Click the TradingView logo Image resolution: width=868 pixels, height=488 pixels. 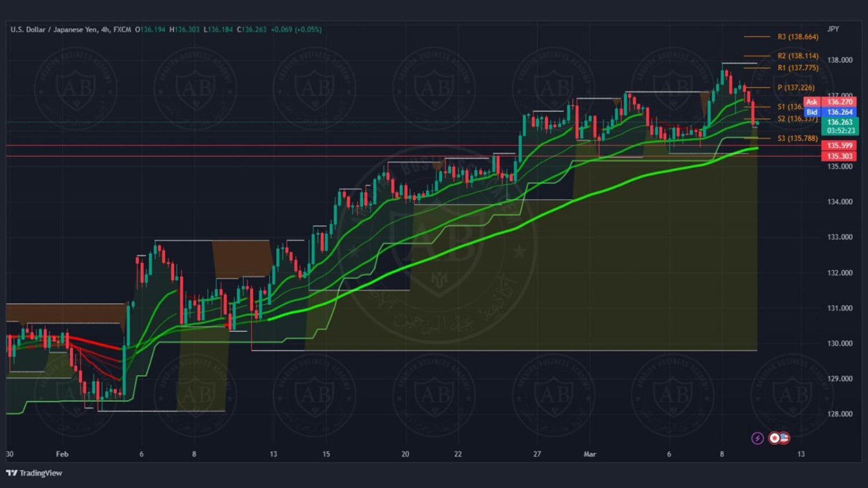click(x=34, y=473)
